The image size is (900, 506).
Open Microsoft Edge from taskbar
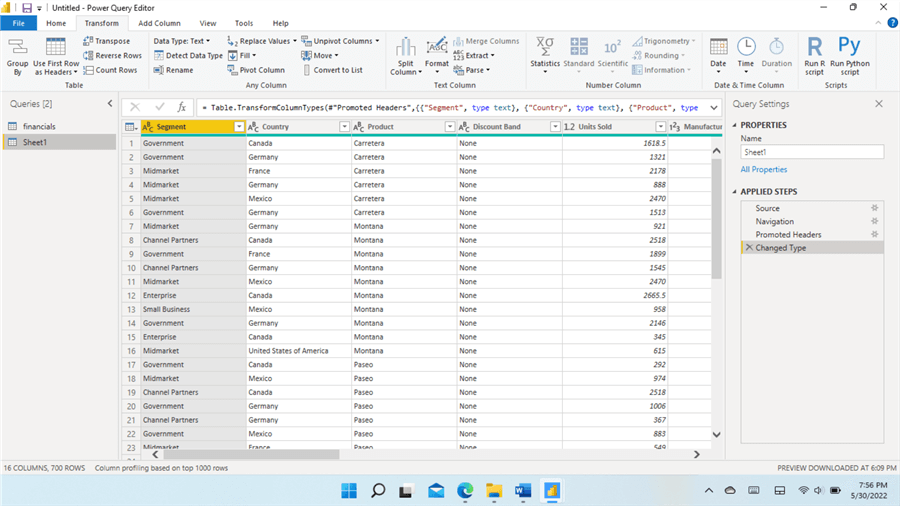tap(465, 491)
